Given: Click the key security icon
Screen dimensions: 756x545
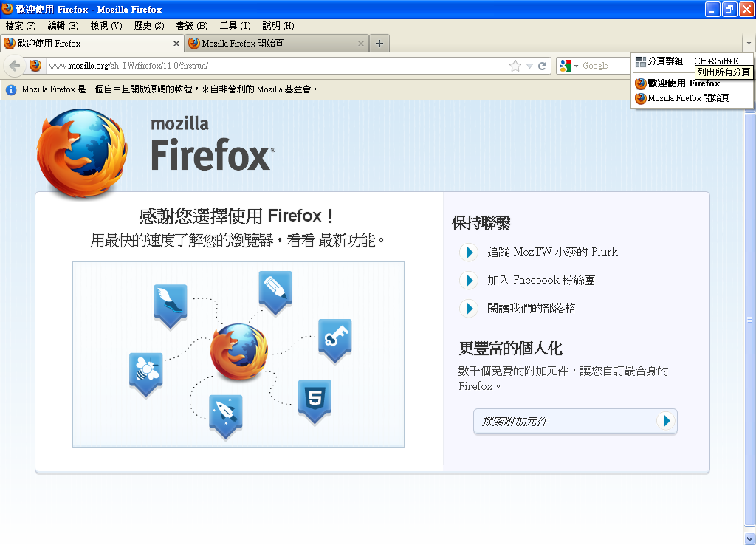Looking at the screenshot, I should (x=335, y=341).
